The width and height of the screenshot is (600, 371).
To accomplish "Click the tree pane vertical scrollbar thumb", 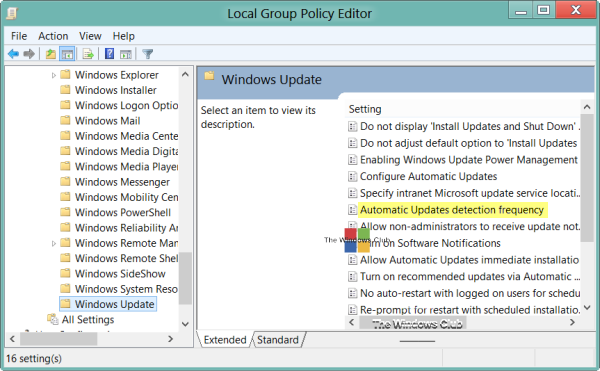I will pyautogui.click(x=185, y=278).
